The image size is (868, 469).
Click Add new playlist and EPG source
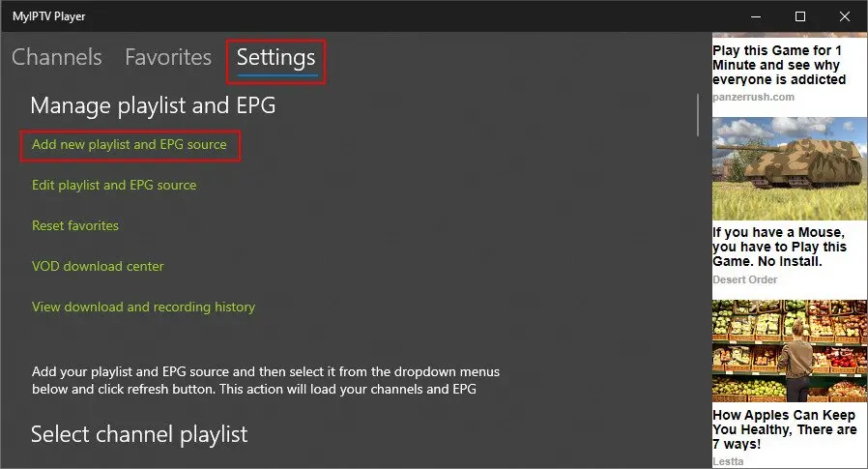point(129,145)
